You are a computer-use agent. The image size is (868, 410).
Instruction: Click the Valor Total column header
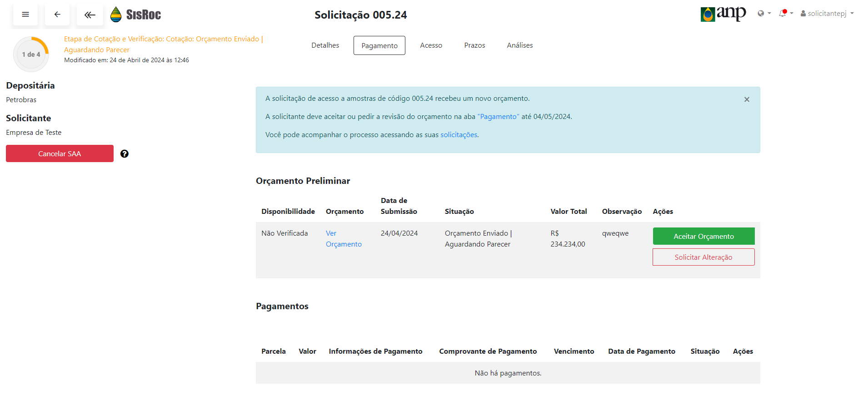coord(569,212)
